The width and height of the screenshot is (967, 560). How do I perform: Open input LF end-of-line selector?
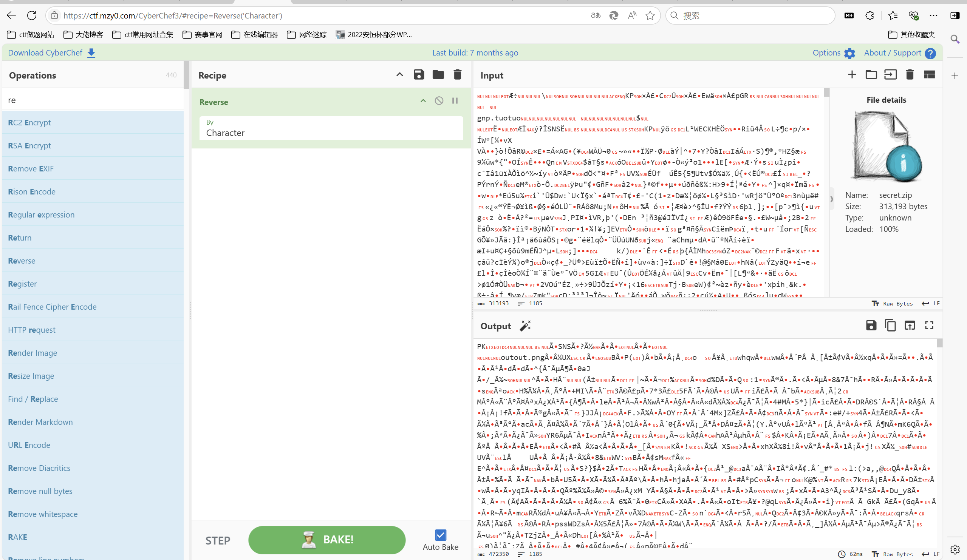(931, 303)
